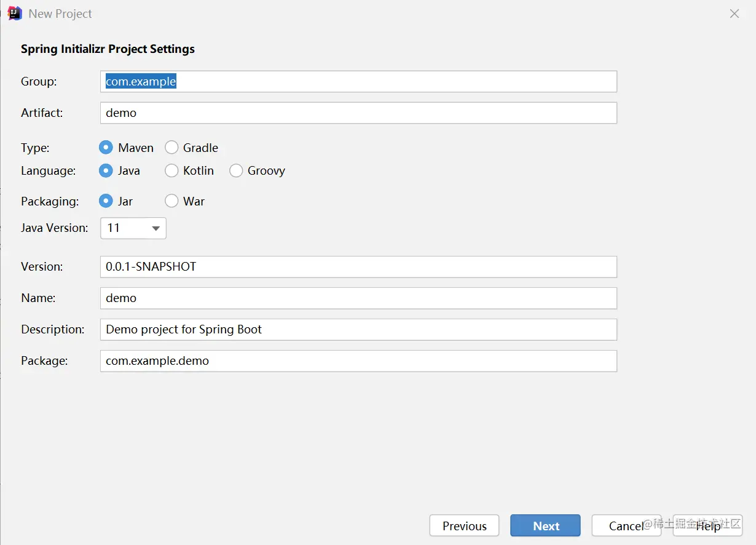This screenshot has height=545, width=756.
Task: Click the IntelliJ IDEA logo icon
Action: pos(15,14)
